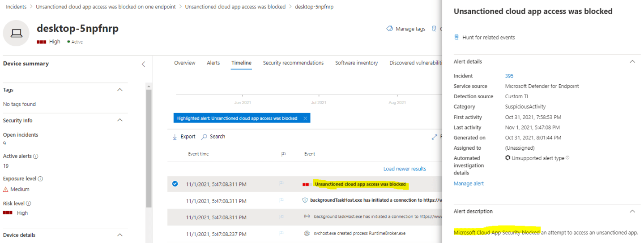Click the Device summary pane scrollbar
The image size is (644, 243).
[x=149, y=148]
